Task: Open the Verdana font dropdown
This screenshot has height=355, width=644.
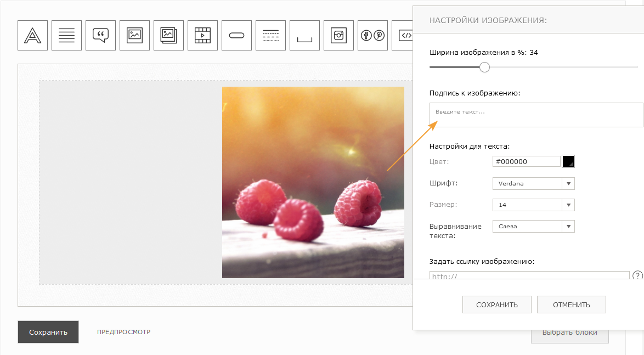Action: click(534, 184)
